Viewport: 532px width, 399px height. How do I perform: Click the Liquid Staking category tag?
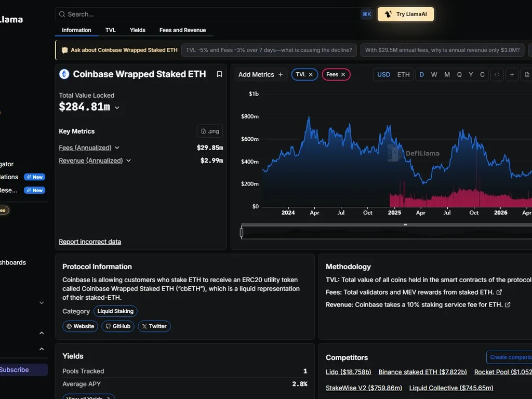click(x=115, y=311)
